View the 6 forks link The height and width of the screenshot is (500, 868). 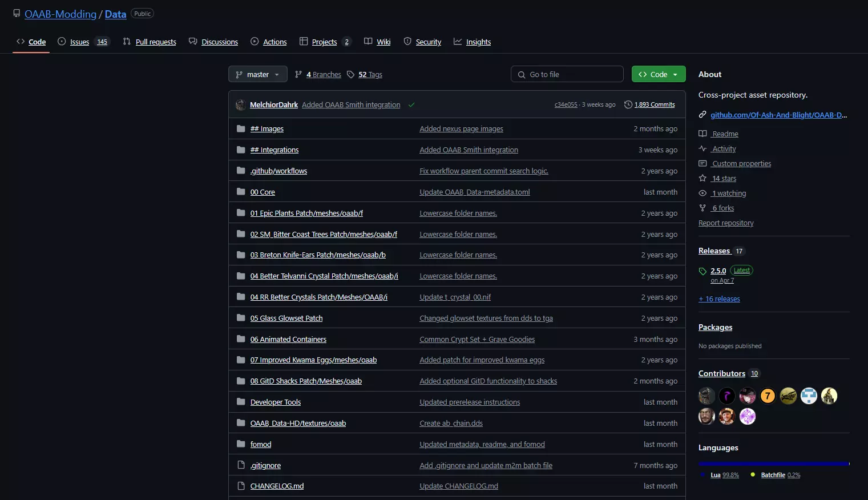click(722, 208)
